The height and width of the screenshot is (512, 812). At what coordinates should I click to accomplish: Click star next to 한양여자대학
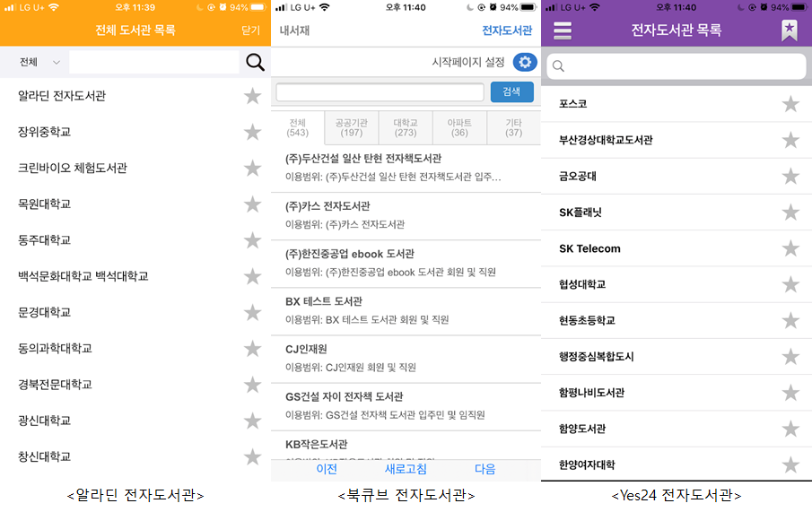(790, 464)
